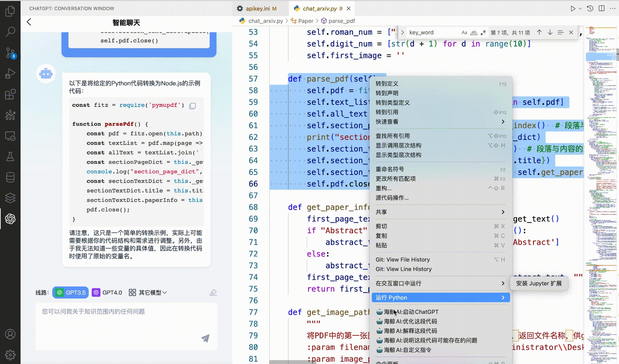Image resolution: width=619 pixels, height=364 pixels.
Task: Choose 复制 from context menu
Action: (441, 236)
